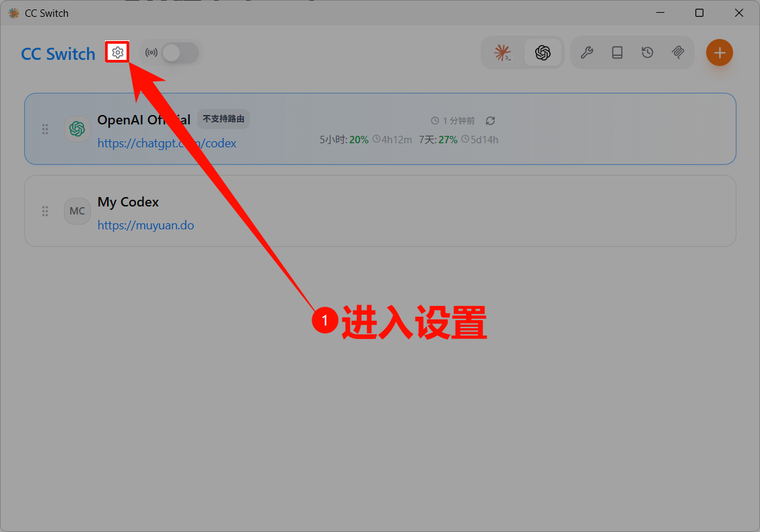
Task: Switch to the Claude app tab
Action: (503, 52)
